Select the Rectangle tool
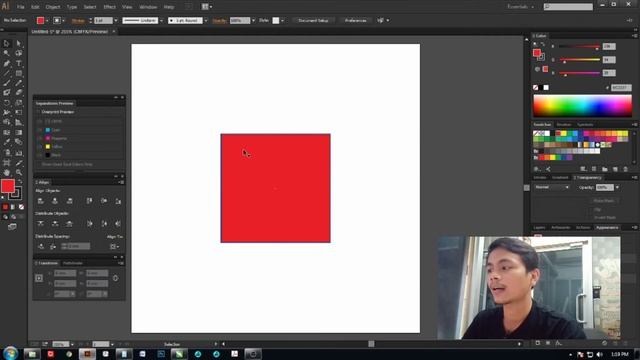The width and height of the screenshot is (640, 360). tap(18, 73)
